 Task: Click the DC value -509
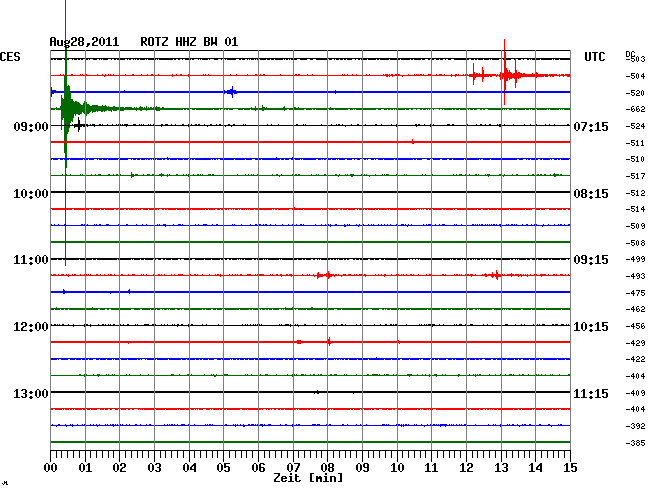pyautogui.click(x=635, y=226)
